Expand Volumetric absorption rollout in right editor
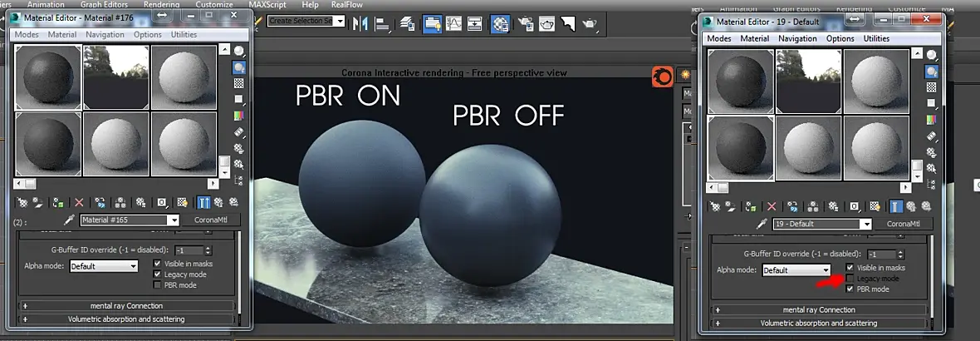The width and height of the screenshot is (980, 341). tap(819, 324)
